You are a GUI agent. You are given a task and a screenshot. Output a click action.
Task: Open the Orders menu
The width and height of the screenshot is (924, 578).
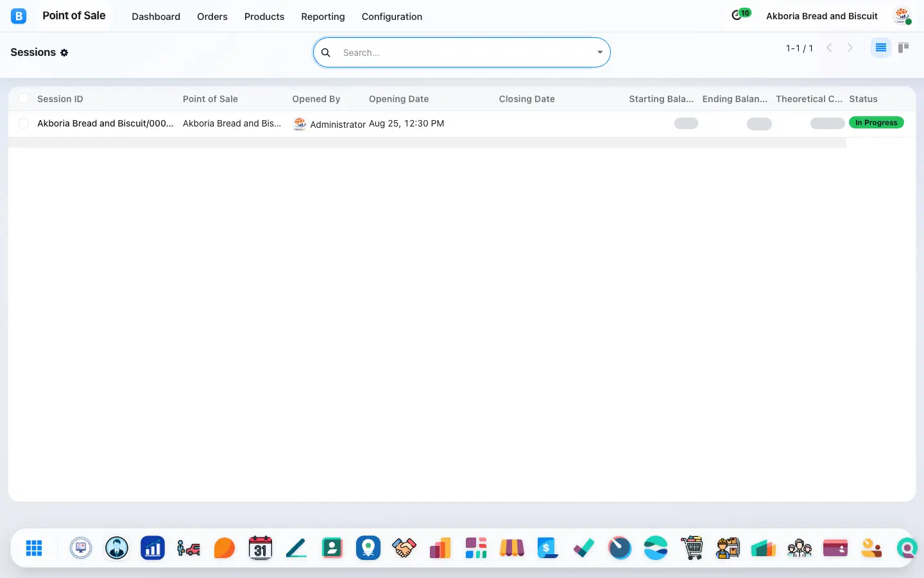(212, 17)
